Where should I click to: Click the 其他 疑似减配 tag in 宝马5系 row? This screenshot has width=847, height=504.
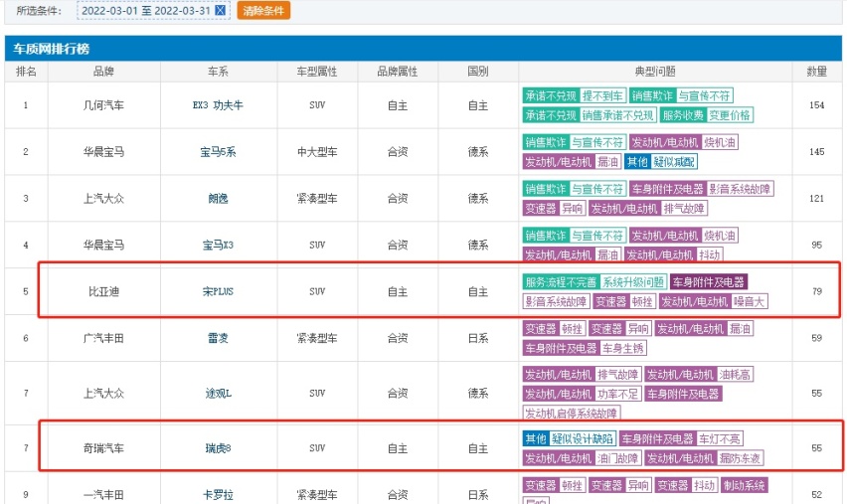click(661, 161)
